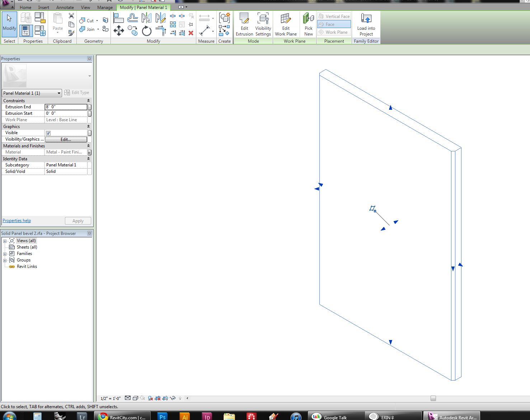The image size is (530, 420).
Task: Click the Edit Work Plane icon
Action: coord(286,24)
